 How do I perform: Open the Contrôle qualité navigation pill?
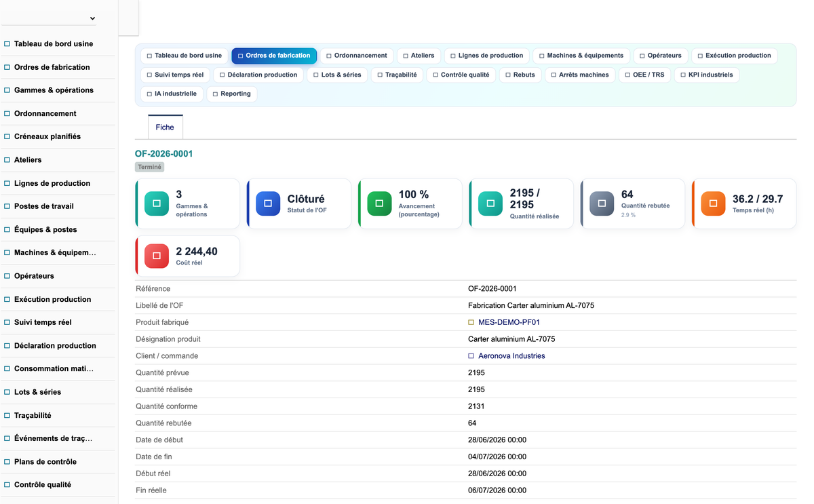coord(461,75)
